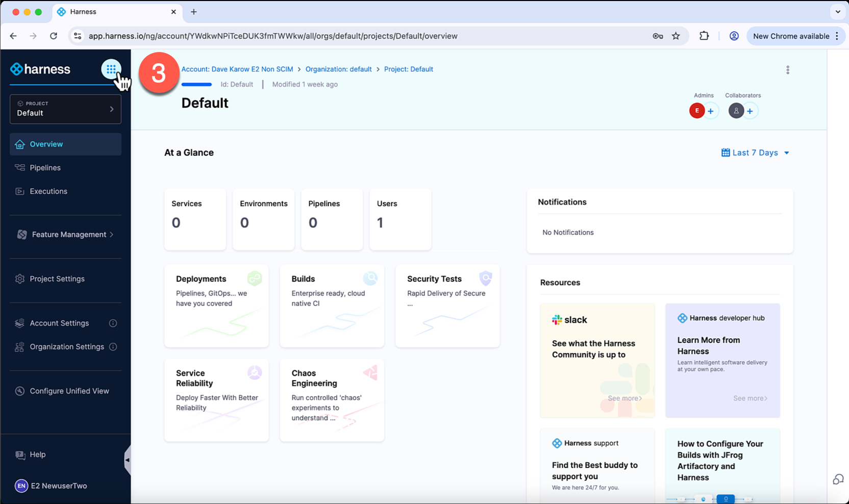Open Project Settings in the sidebar
Screen dimensions: 849x504
pos(57,279)
